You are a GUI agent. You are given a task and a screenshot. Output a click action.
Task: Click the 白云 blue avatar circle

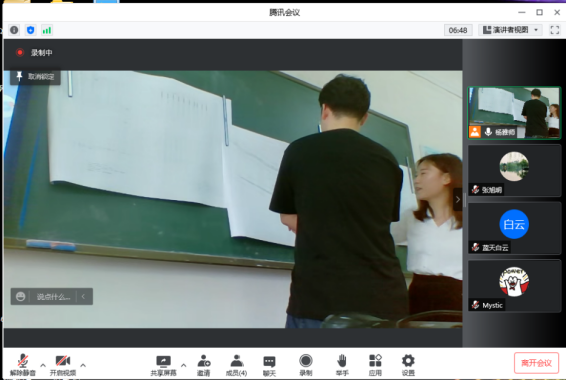click(514, 224)
